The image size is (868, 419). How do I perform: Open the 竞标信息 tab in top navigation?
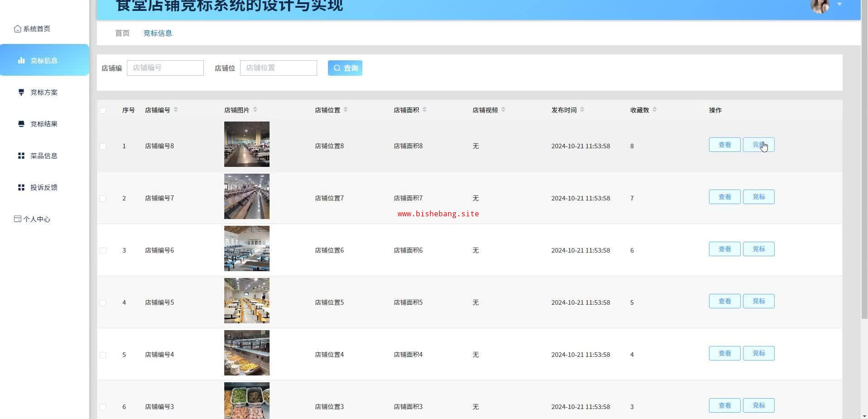158,33
